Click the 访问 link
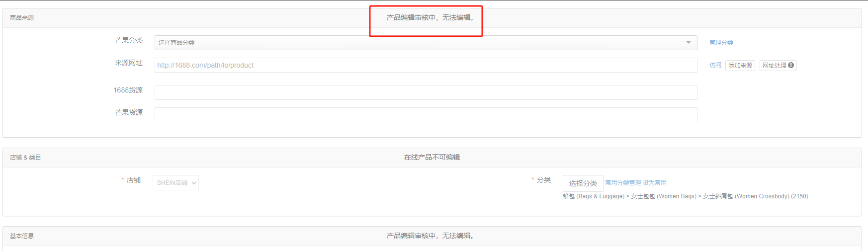The image size is (868, 251). [x=715, y=65]
